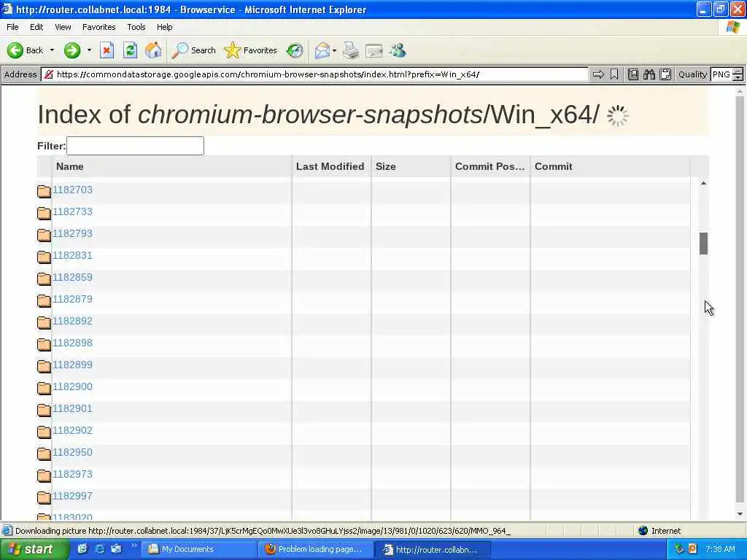Image resolution: width=747 pixels, height=560 pixels.
Task: Click the Mail envelope icon
Action: click(322, 50)
